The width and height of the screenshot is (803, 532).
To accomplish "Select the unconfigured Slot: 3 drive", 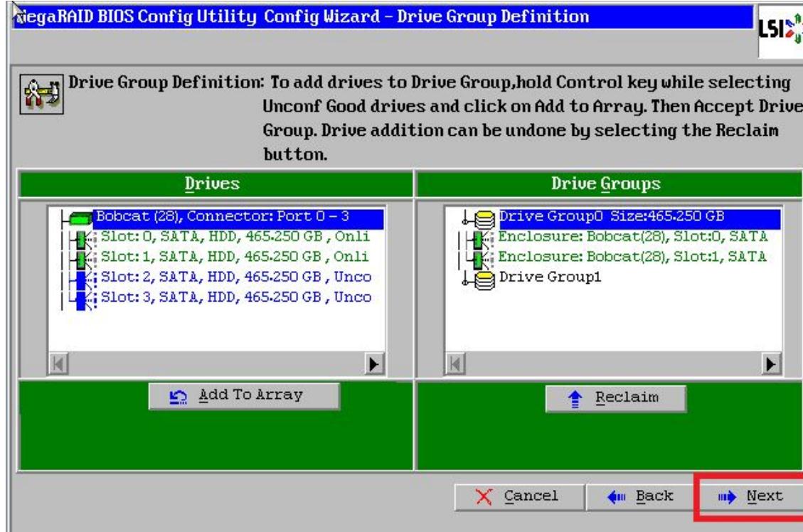I will (235, 297).
